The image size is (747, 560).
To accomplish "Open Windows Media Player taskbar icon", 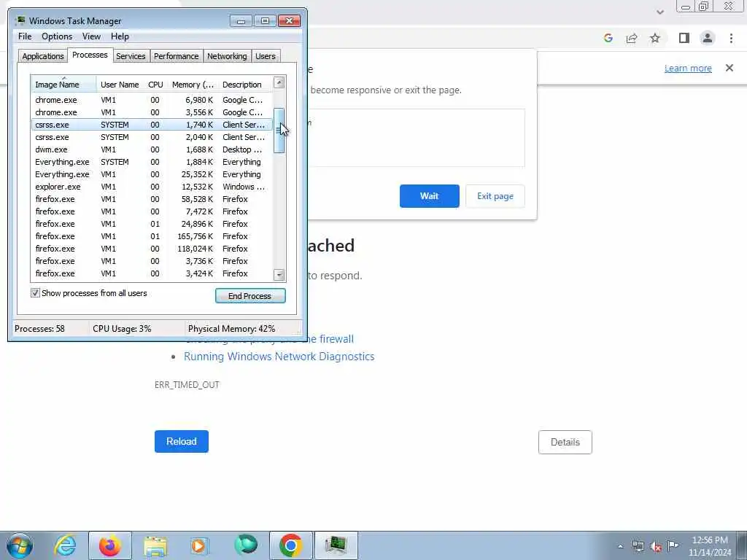I will (x=198, y=545).
